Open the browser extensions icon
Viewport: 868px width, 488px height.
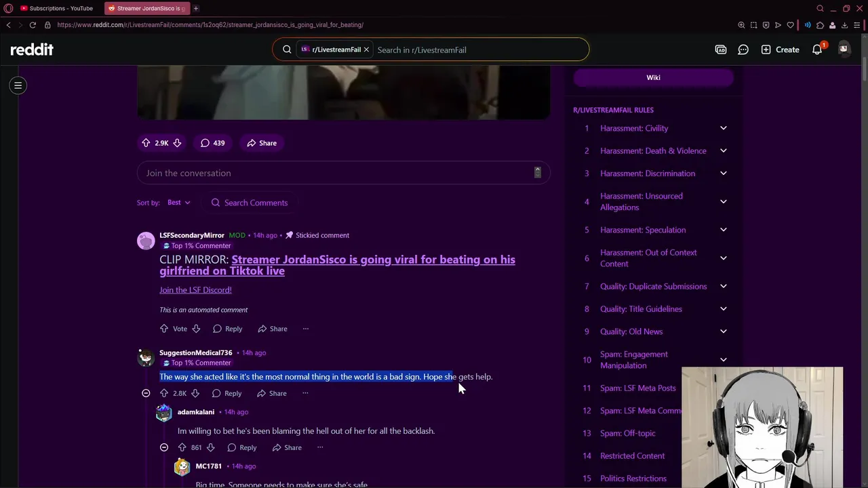pos(820,25)
